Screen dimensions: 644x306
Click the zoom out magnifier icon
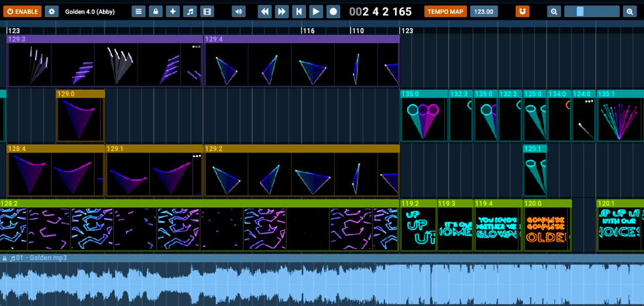tap(555, 11)
